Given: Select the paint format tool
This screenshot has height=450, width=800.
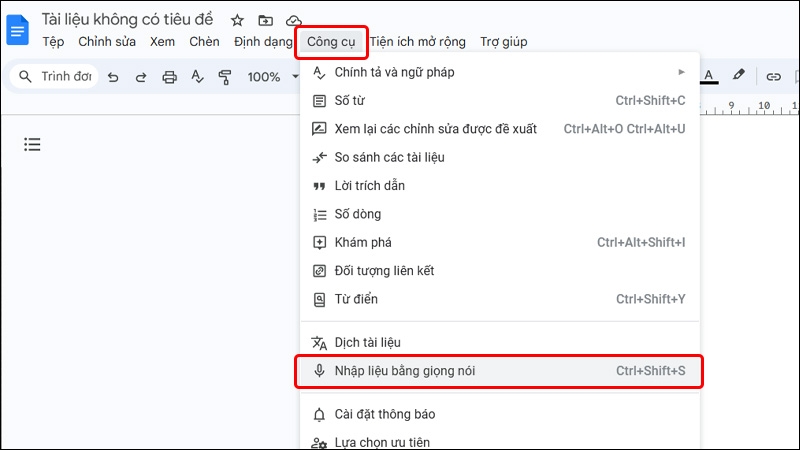Looking at the screenshot, I should pos(224,77).
